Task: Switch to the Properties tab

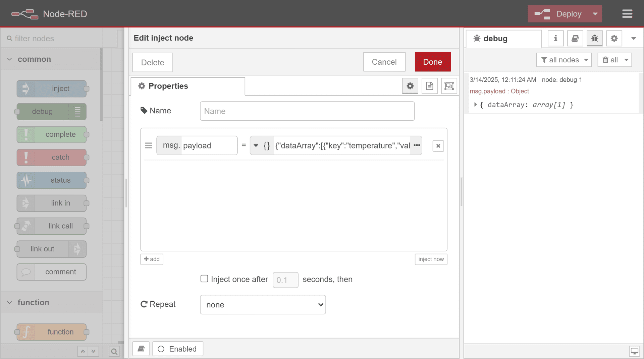Action: point(168,86)
